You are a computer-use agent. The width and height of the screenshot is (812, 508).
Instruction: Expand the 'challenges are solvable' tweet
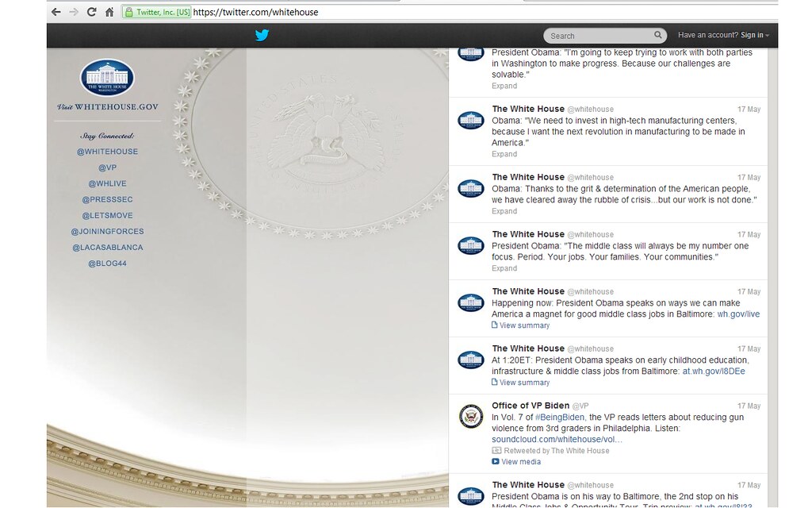tap(504, 86)
